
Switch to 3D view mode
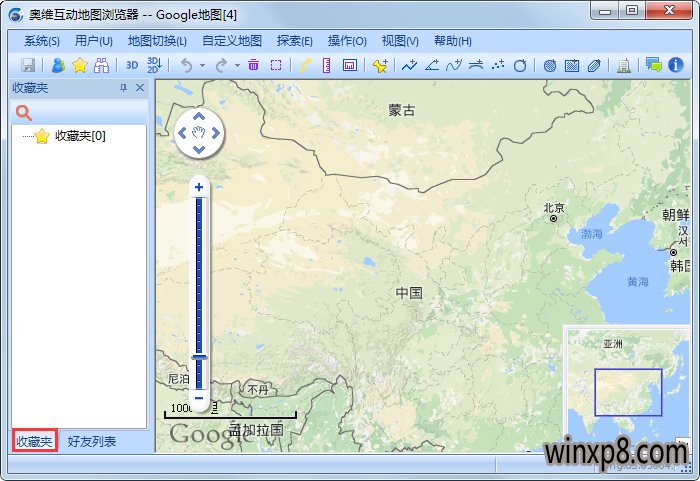click(132, 65)
